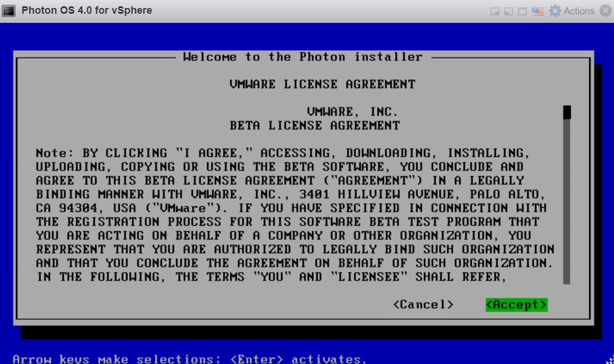Click the 'VMWARE, INC.' line in the license
This screenshot has height=364, width=614.
(x=352, y=112)
